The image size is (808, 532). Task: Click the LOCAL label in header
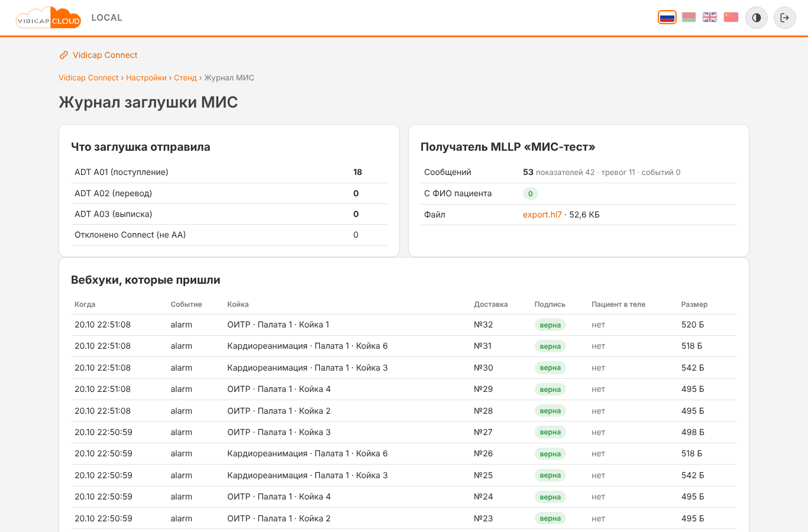[x=106, y=18]
